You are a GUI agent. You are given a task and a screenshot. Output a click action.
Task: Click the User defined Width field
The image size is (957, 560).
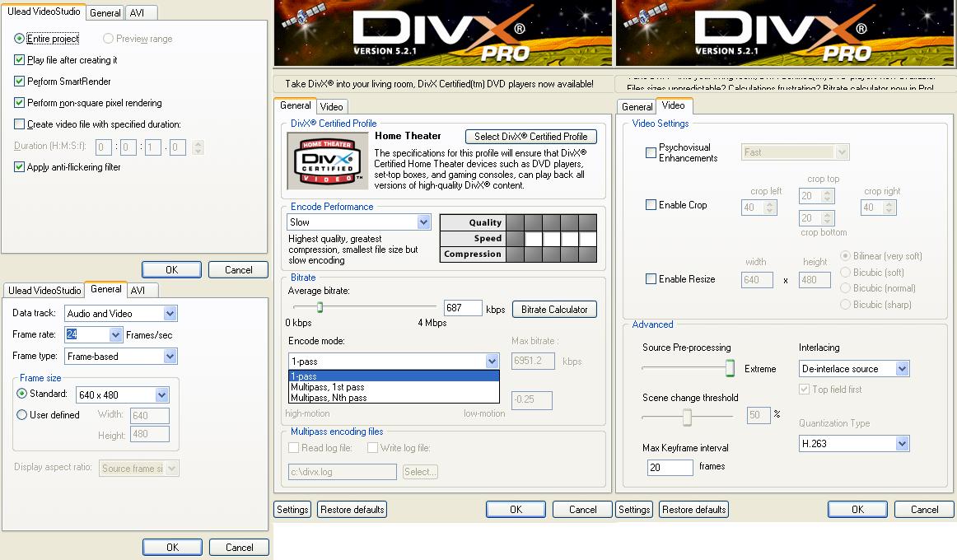(150, 415)
